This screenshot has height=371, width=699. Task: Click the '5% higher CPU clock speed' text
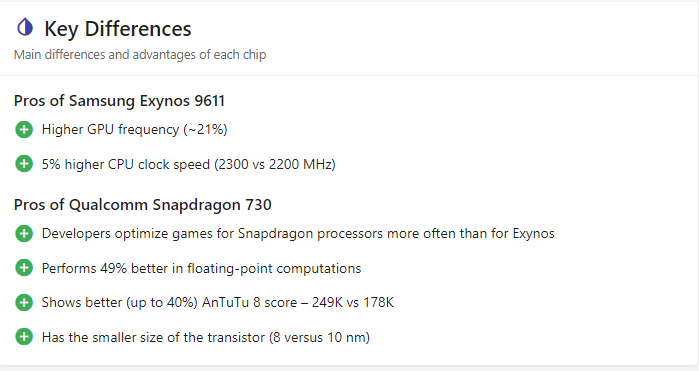coord(126,164)
